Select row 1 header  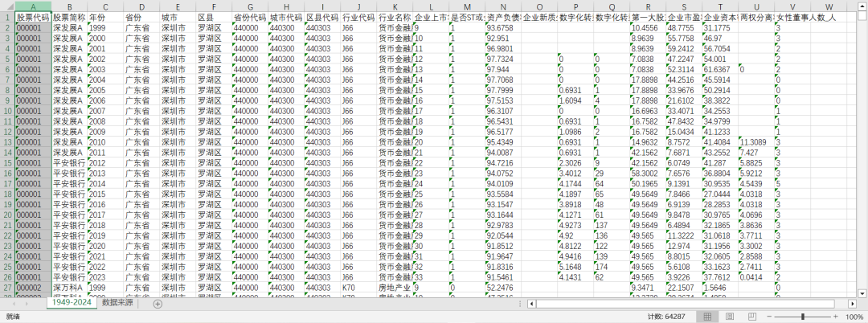(6, 18)
